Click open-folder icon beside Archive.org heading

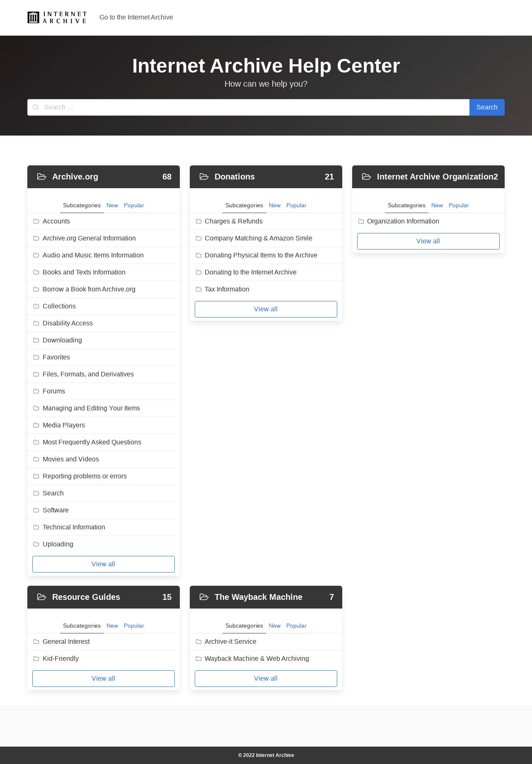pos(41,177)
